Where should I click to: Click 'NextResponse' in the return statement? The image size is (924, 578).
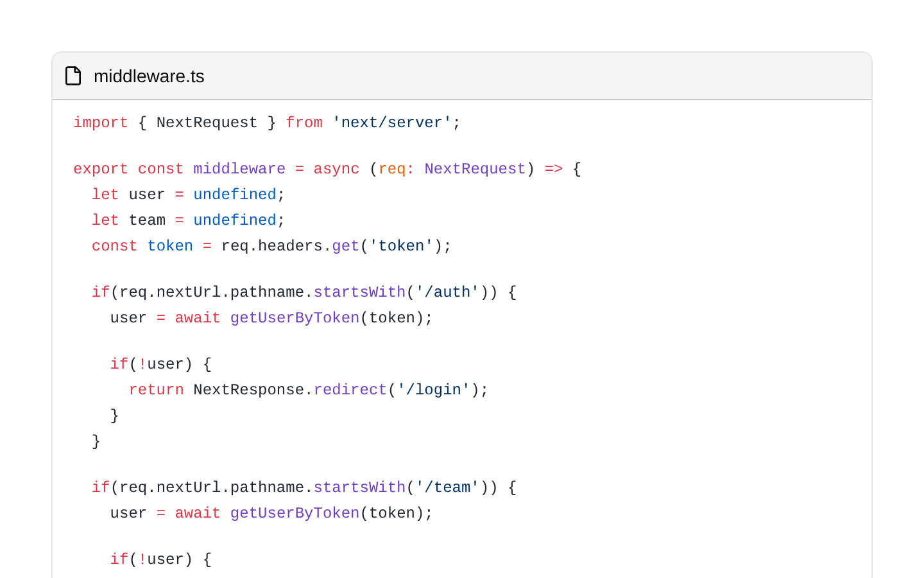[248, 390]
